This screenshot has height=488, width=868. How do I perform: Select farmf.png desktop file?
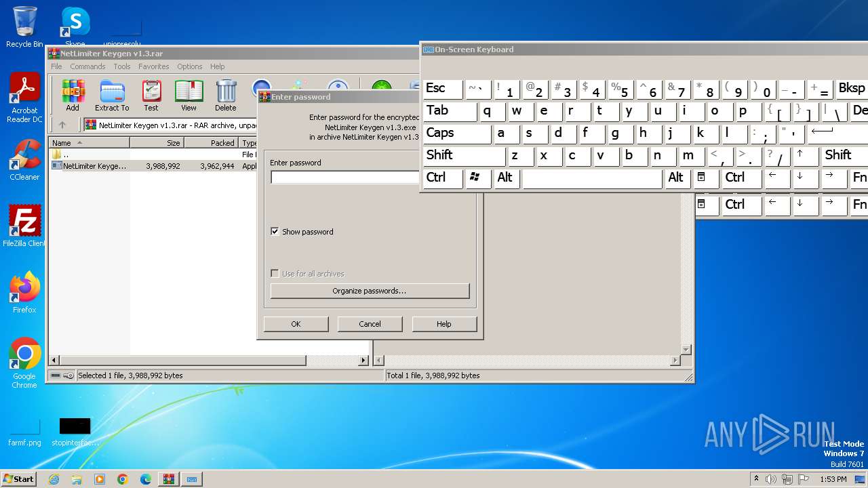(x=24, y=432)
